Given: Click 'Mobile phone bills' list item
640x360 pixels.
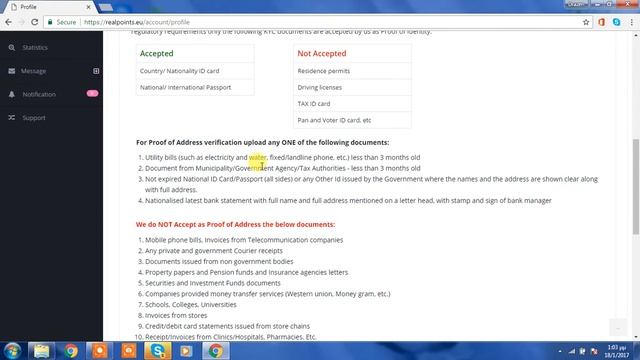Looking at the screenshot, I should pyautogui.click(x=244, y=240).
